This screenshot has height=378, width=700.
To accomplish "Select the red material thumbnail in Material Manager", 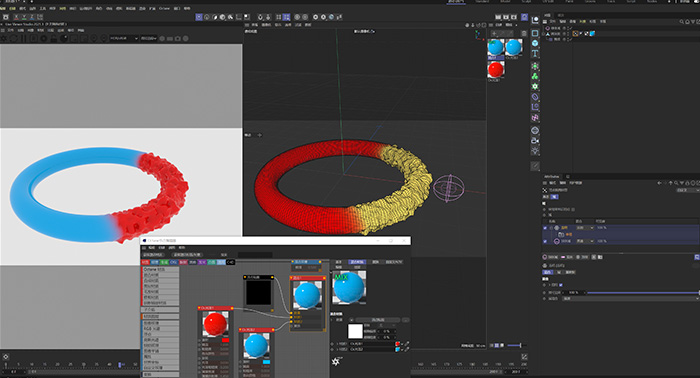I will tap(496, 71).
